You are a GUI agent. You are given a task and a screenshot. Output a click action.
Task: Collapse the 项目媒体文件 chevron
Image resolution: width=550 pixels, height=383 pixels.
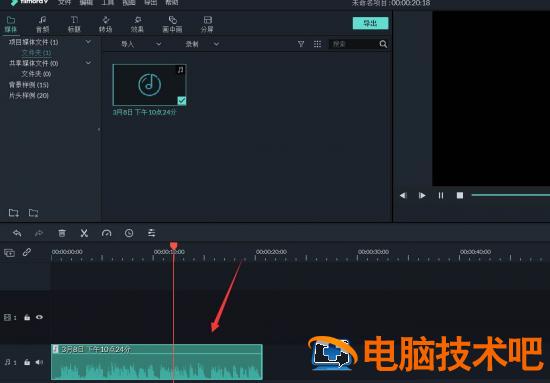pyautogui.click(x=88, y=42)
